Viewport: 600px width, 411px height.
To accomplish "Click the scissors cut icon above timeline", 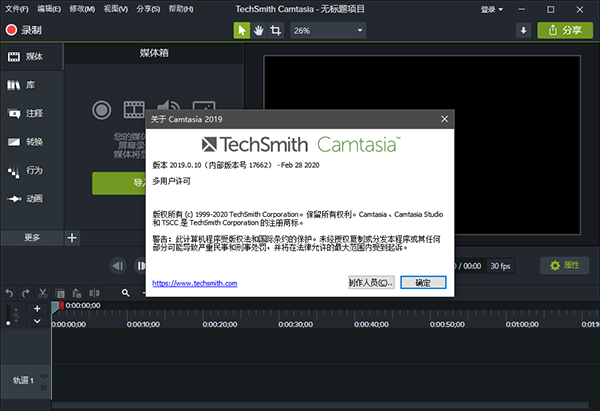I will coord(43,293).
